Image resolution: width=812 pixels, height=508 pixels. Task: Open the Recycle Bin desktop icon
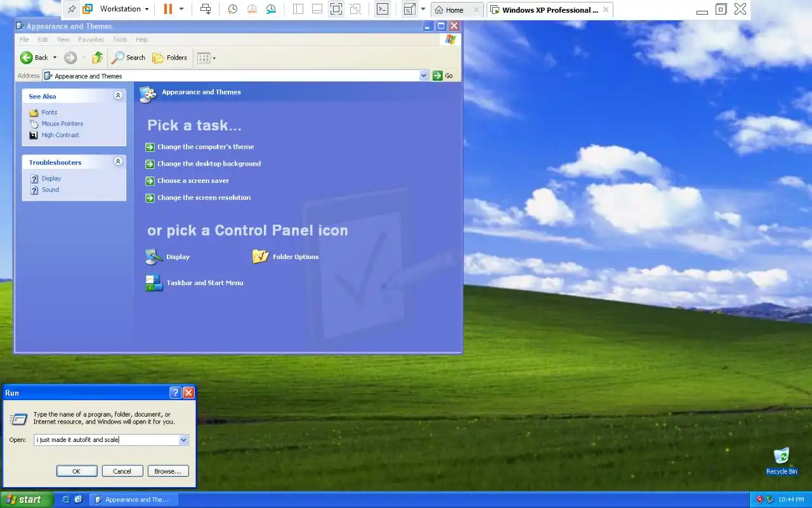click(x=782, y=461)
